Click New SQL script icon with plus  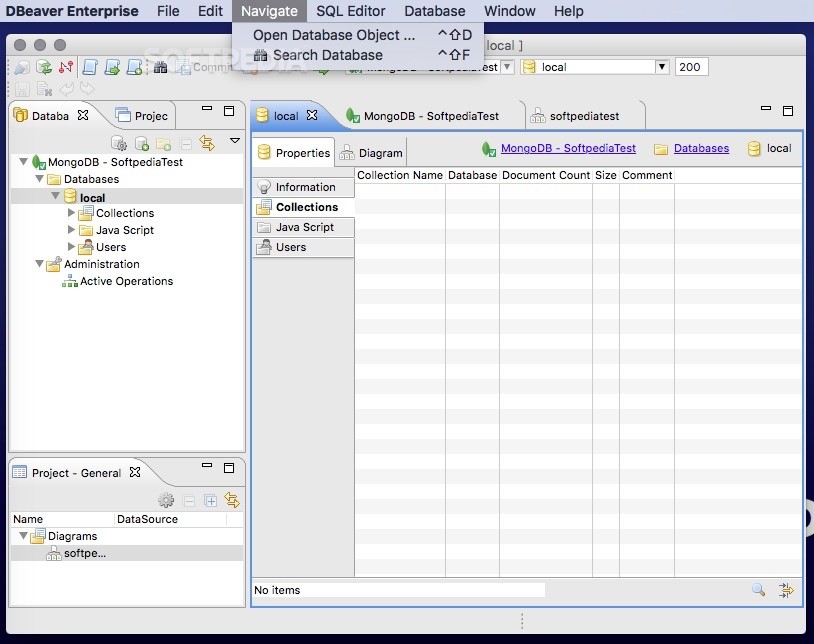(x=134, y=67)
